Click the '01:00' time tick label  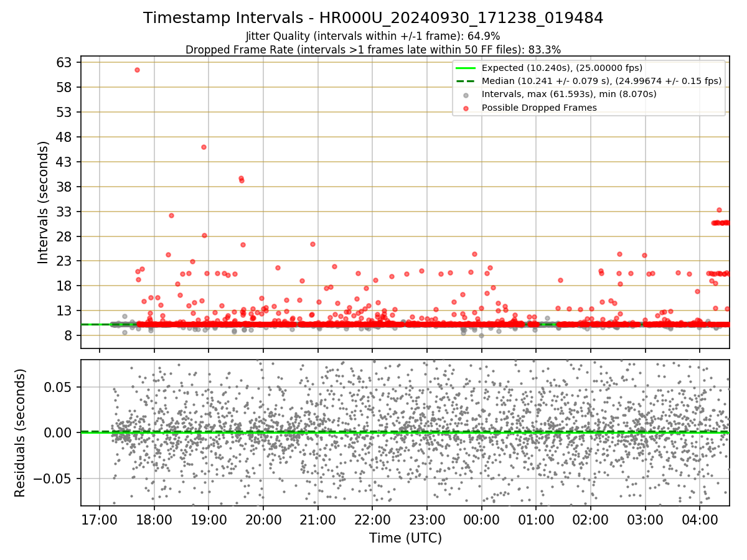536,520
